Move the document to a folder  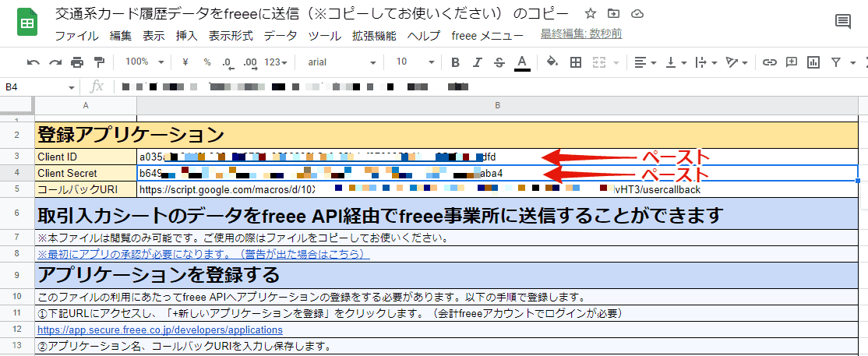point(613,13)
